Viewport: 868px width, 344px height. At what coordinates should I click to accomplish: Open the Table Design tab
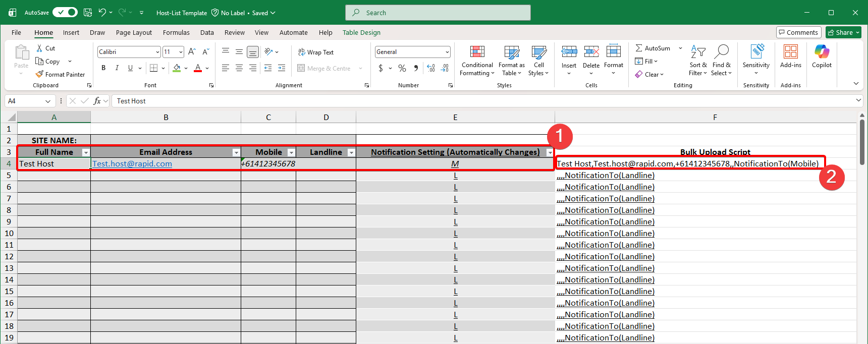(x=361, y=33)
